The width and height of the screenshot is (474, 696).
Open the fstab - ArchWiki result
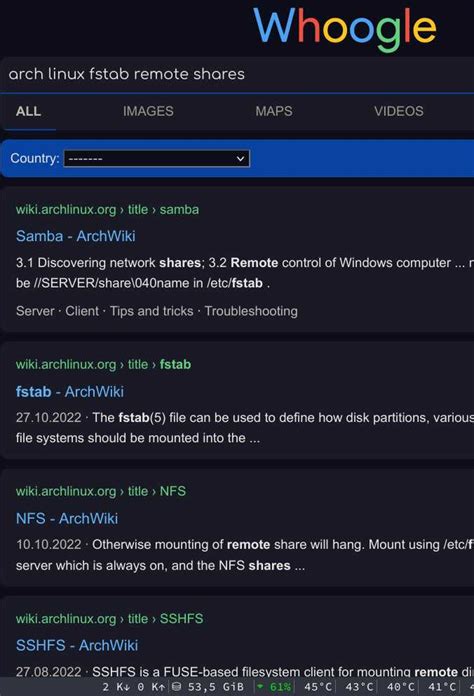pyautogui.click(x=70, y=392)
